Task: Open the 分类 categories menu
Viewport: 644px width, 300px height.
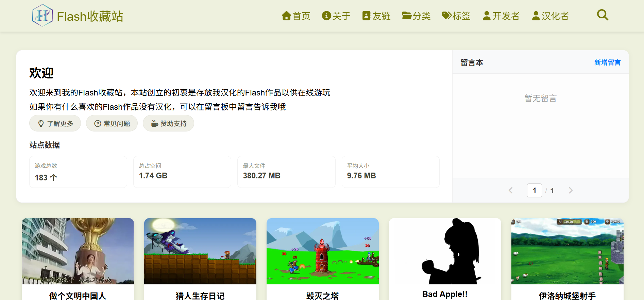Action: point(416,16)
